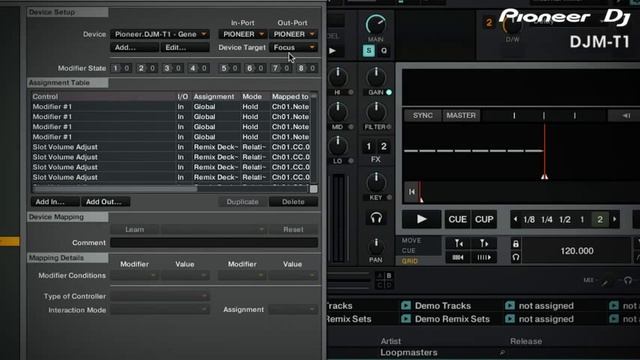
Task: Toggle the Q quantize button
Action: click(x=384, y=51)
